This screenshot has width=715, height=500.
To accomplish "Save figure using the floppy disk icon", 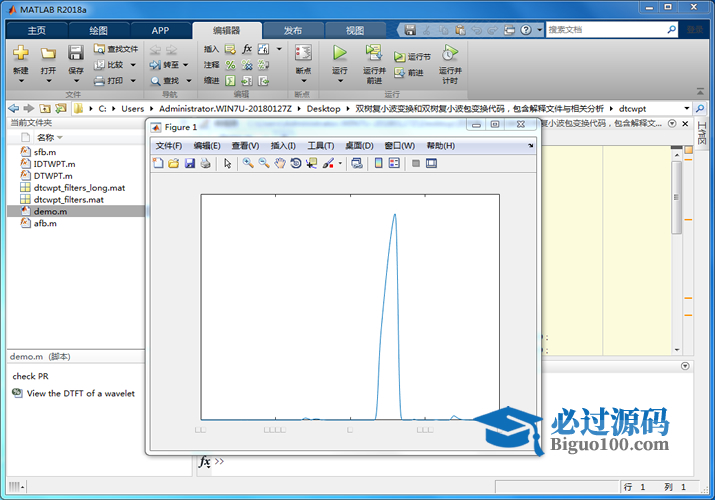I will tap(190, 163).
